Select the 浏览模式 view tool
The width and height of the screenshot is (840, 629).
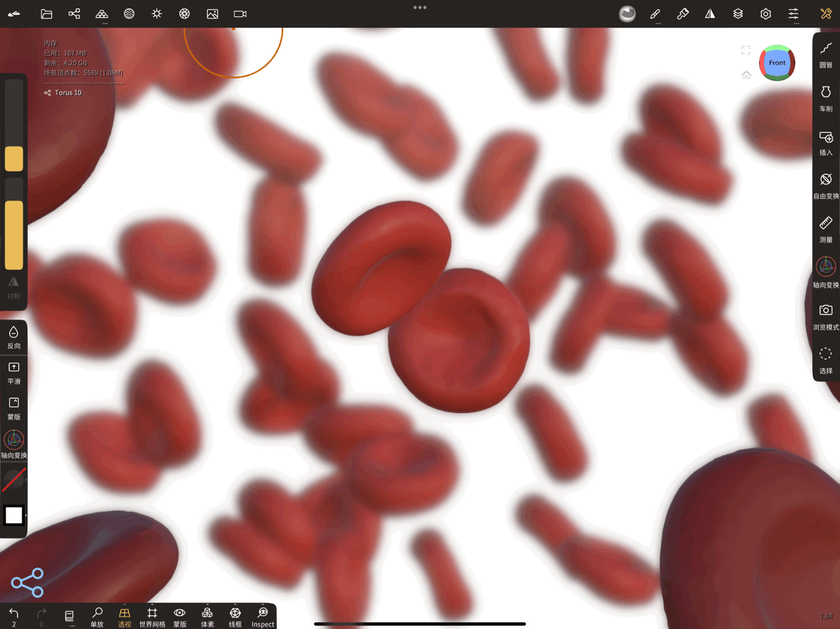coord(826,317)
